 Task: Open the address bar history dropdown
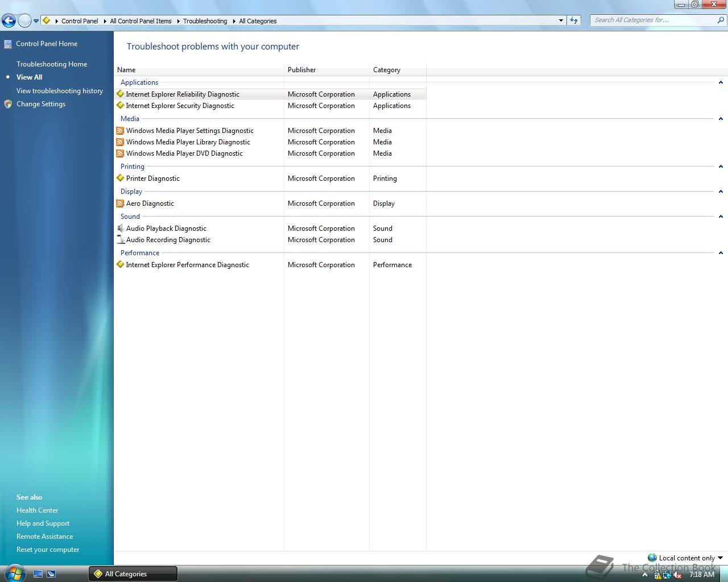point(561,20)
